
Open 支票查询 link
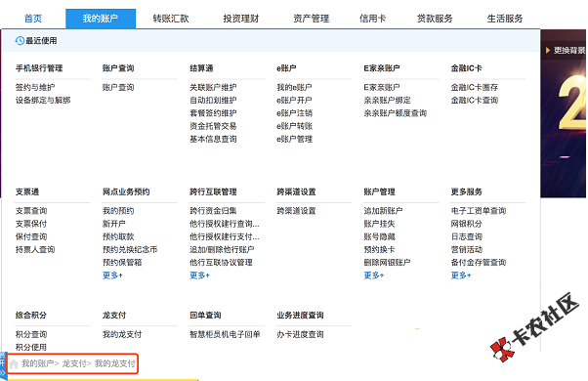coord(31,211)
